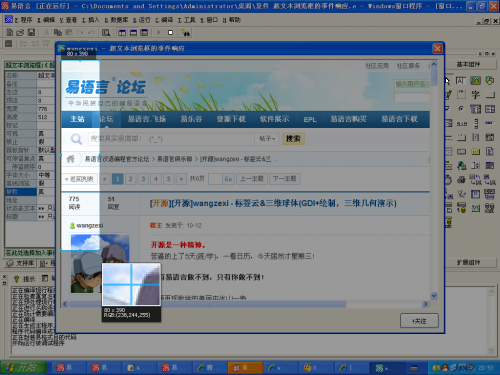
Task: Open the 程序 menu
Action: pyautogui.click(x=23, y=20)
